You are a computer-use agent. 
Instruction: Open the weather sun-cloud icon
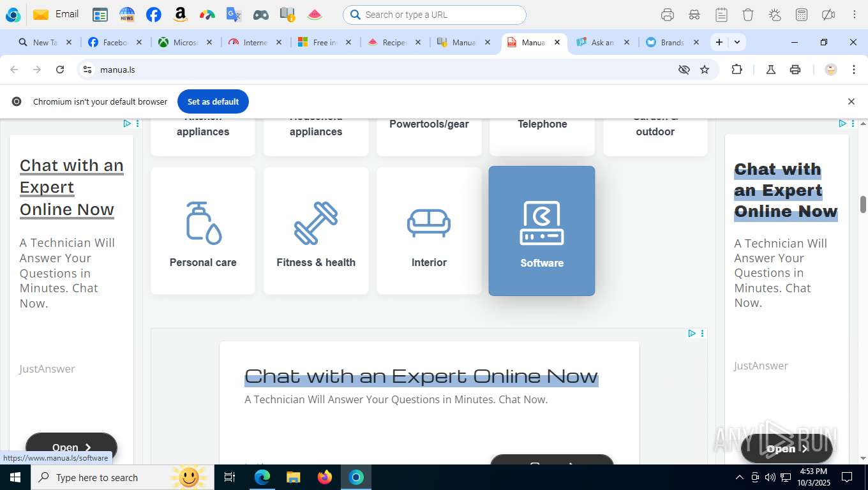[775, 15]
